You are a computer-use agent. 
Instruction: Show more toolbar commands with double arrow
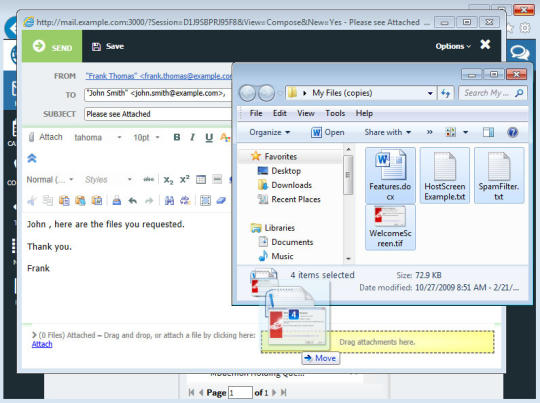coord(429,132)
